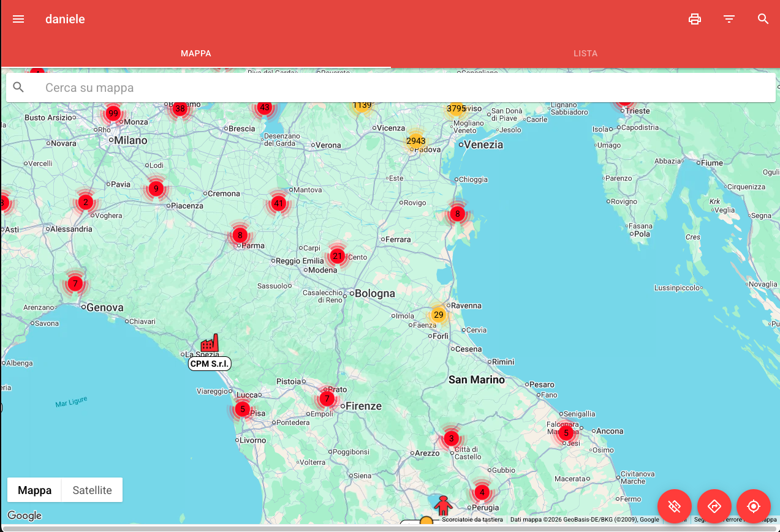Image resolution: width=780 pixels, height=532 pixels.
Task: Select Mappa map type
Action: 35,490
